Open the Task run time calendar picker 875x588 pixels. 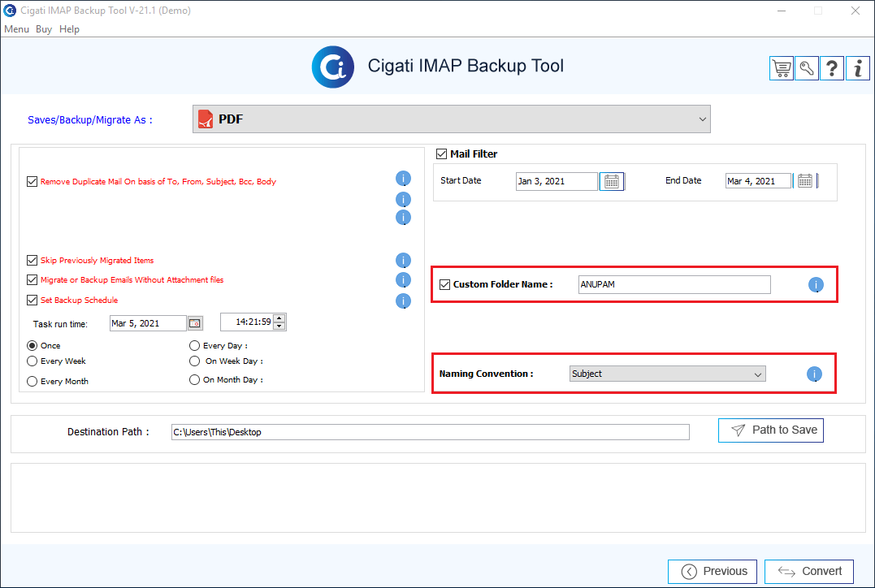point(195,323)
